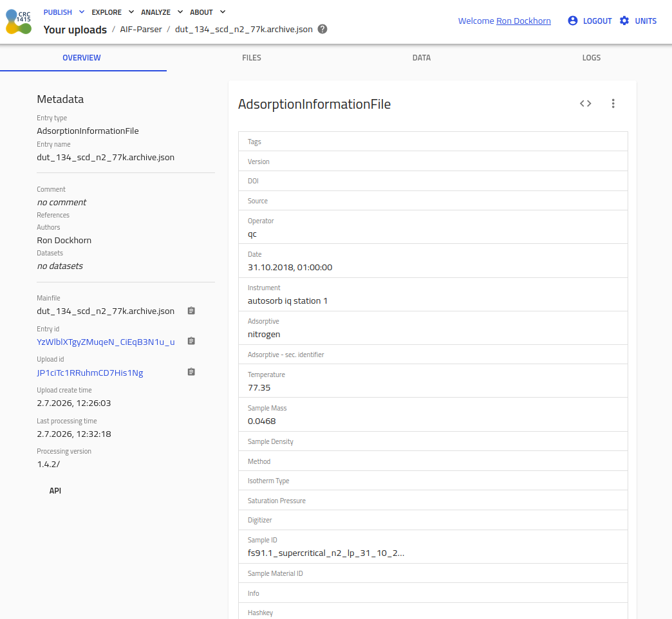This screenshot has height=619, width=672.
Task: Select the Date value 31.10.2018, 01:00:00
Action: pyautogui.click(x=290, y=267)
